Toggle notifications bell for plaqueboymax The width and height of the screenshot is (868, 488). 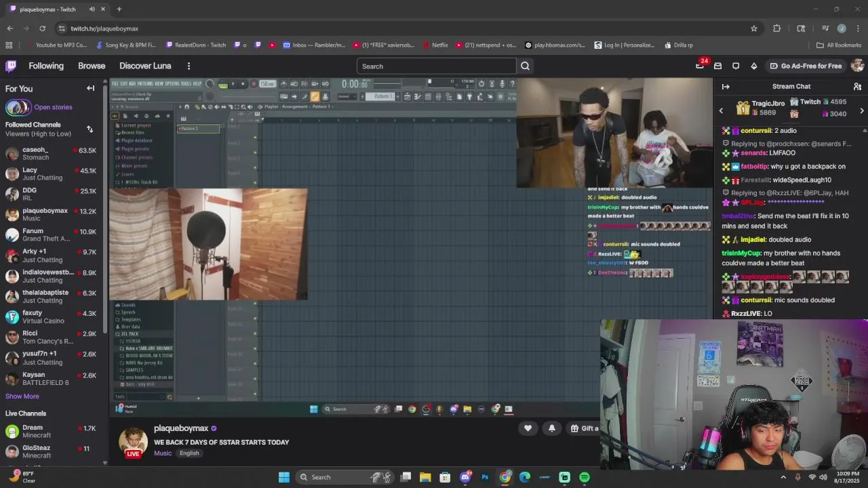coord(551,428)
